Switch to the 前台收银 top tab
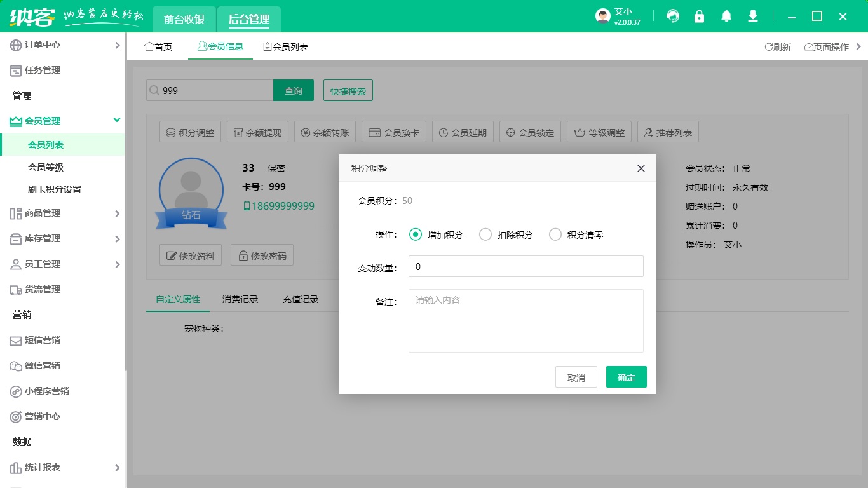 pos(184,19)
